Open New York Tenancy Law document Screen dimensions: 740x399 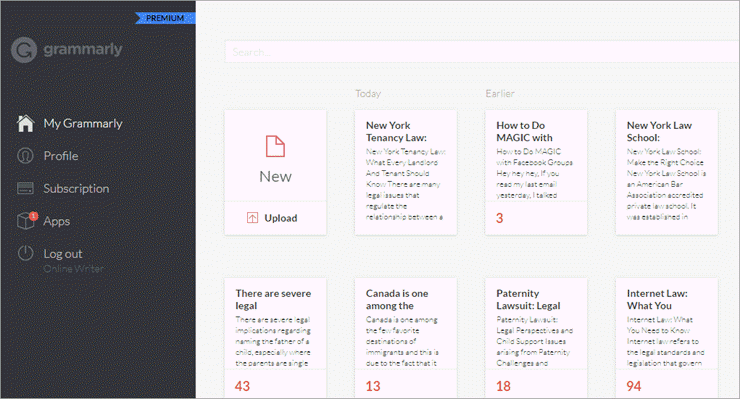tap(406, 173)
